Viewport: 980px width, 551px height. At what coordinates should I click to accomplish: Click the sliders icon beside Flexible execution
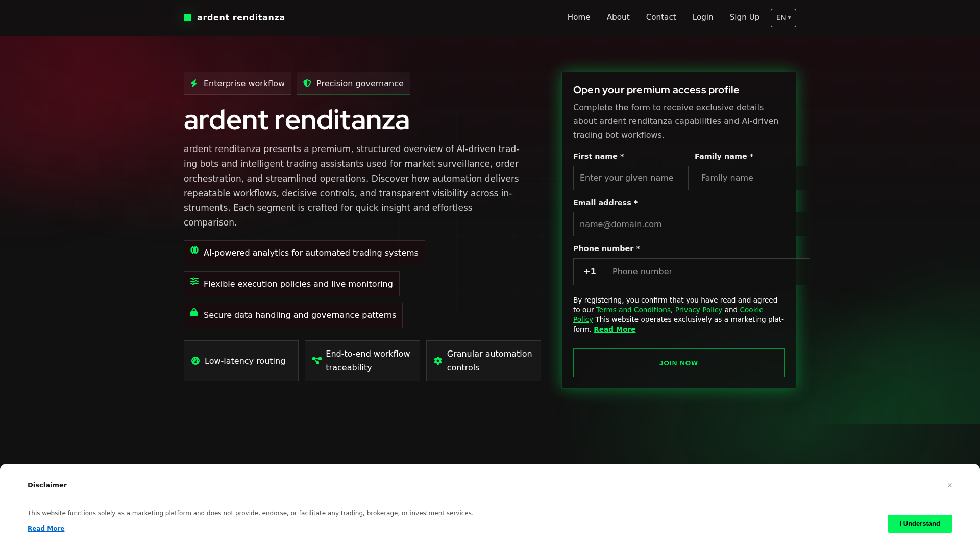[194, 281]
